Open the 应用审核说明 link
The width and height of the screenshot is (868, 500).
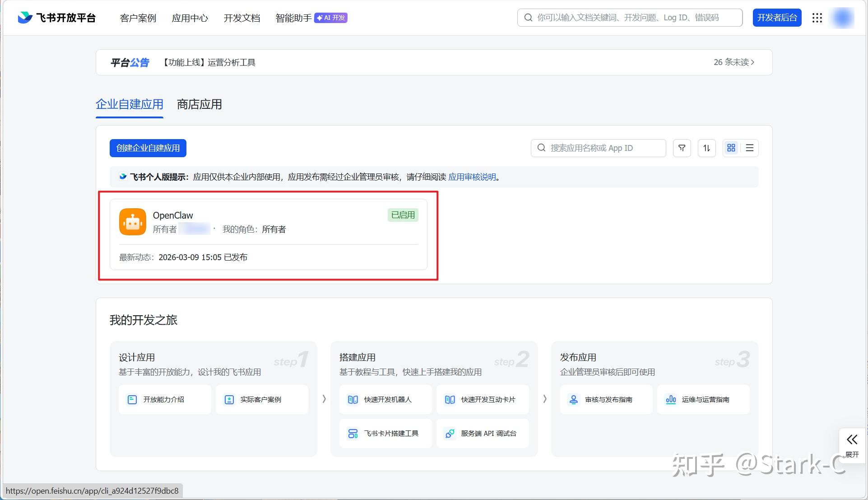coord(472,177)
